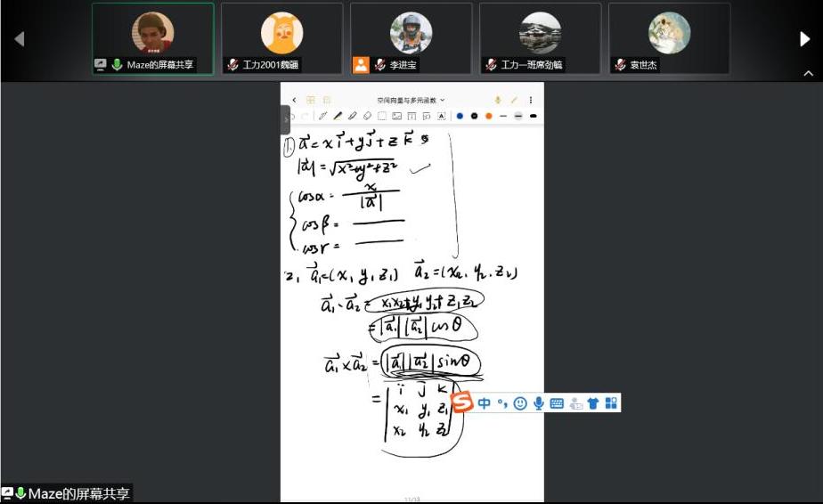Viewport: 823px width, 504px height.
Task: Pick the orange pen color
Action: 488,116
